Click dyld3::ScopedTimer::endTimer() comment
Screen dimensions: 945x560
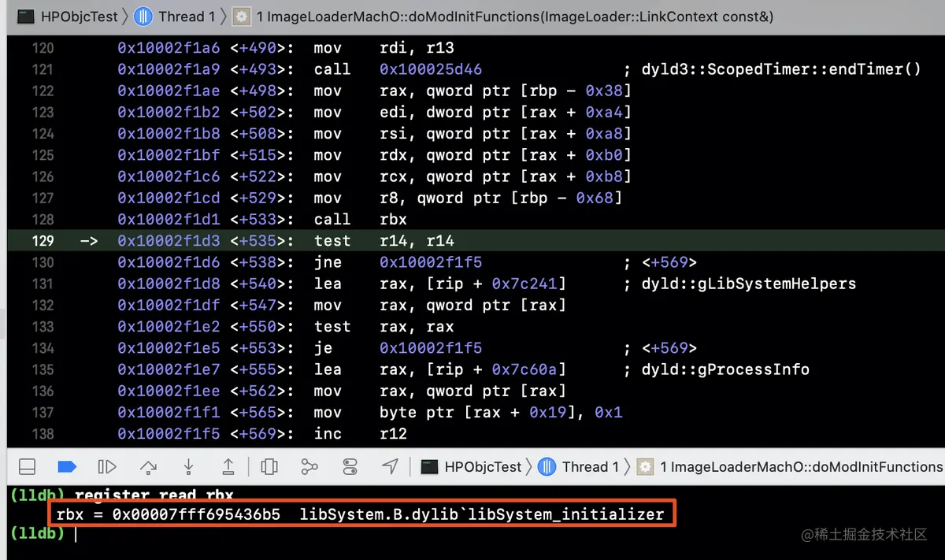(x=781, y=69)
